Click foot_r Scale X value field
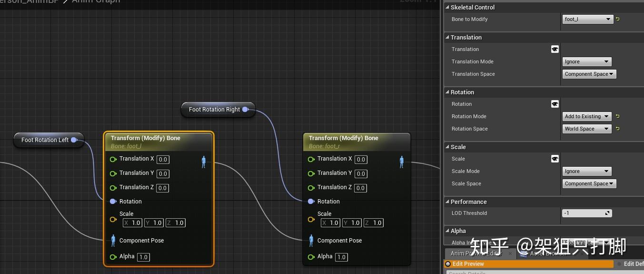644x274 pixels. click(331, 223)
